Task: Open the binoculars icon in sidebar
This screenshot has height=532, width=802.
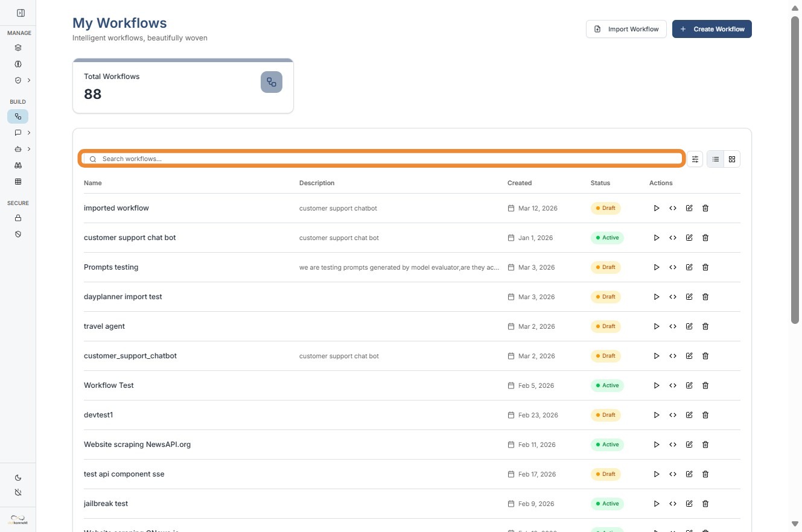Action: click(18, 165)
